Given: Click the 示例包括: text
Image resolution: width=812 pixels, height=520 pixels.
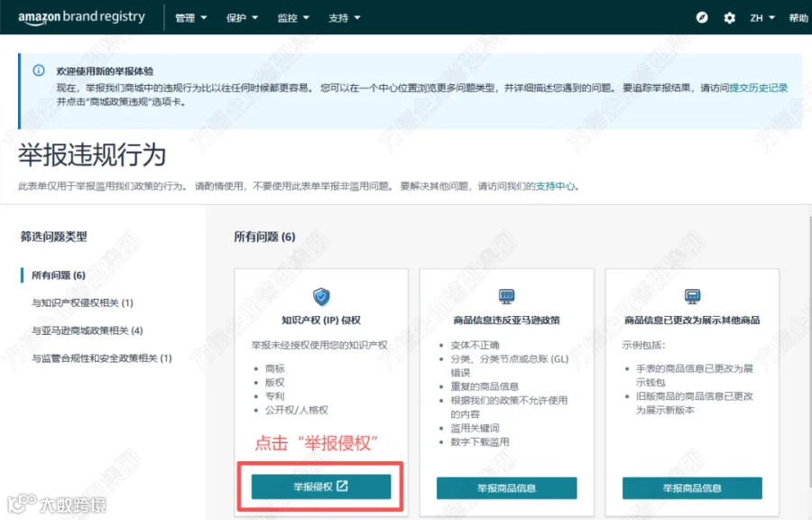Looking at the screenshot, I should coord(643,345).
